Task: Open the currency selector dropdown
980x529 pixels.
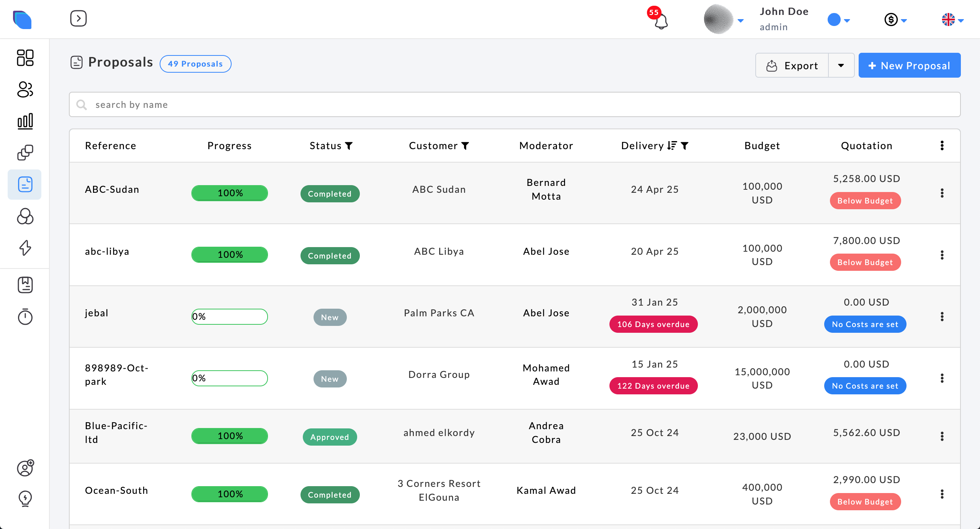Action: point(895,20)
